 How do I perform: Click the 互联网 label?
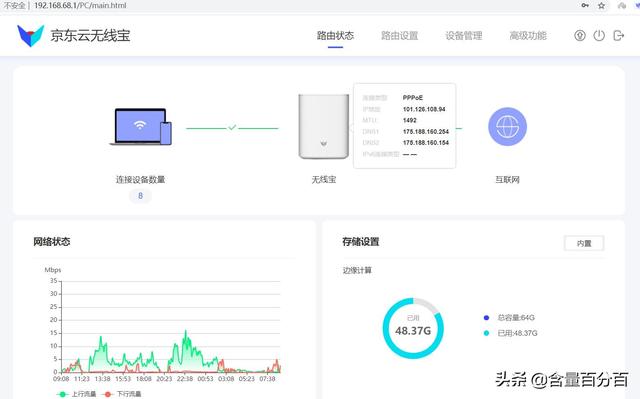507,180
